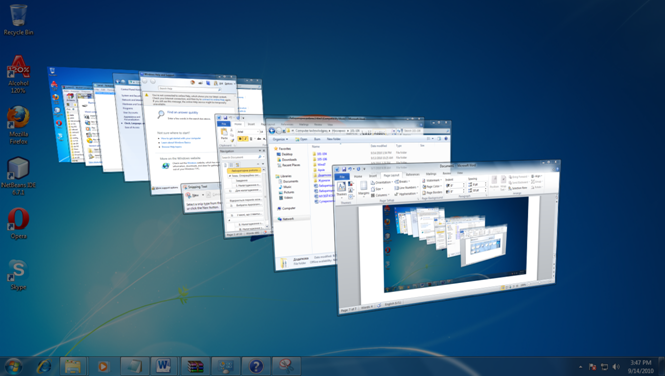666x377 pixels.
Task: Show hidden tray icons arrow
Action: (580, 367)
